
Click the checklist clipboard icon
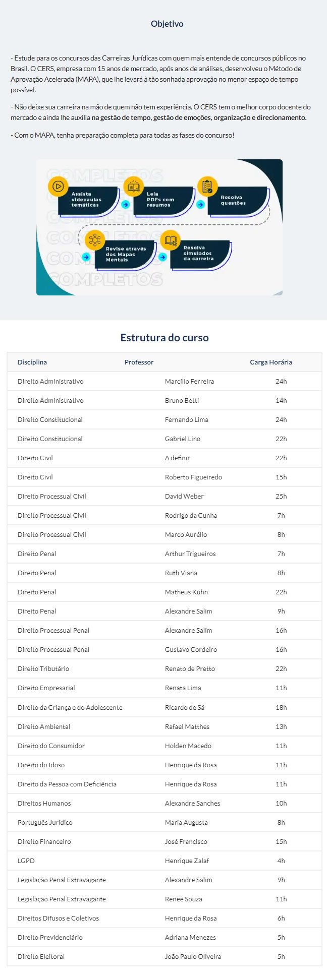click(x=207, y=187)
